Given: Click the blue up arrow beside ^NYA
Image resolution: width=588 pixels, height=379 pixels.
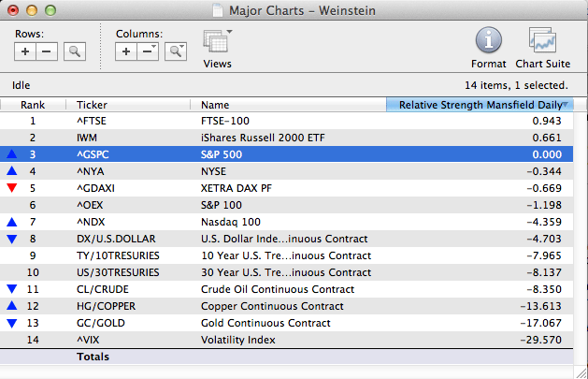Looking at the screenshot, I should pos(11,171).
